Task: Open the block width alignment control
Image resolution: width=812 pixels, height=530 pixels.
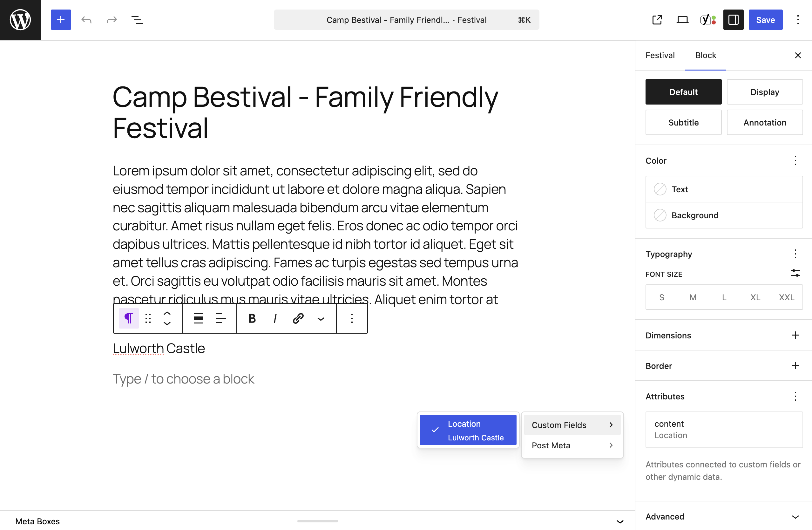Action: click(x=198, y=318)
